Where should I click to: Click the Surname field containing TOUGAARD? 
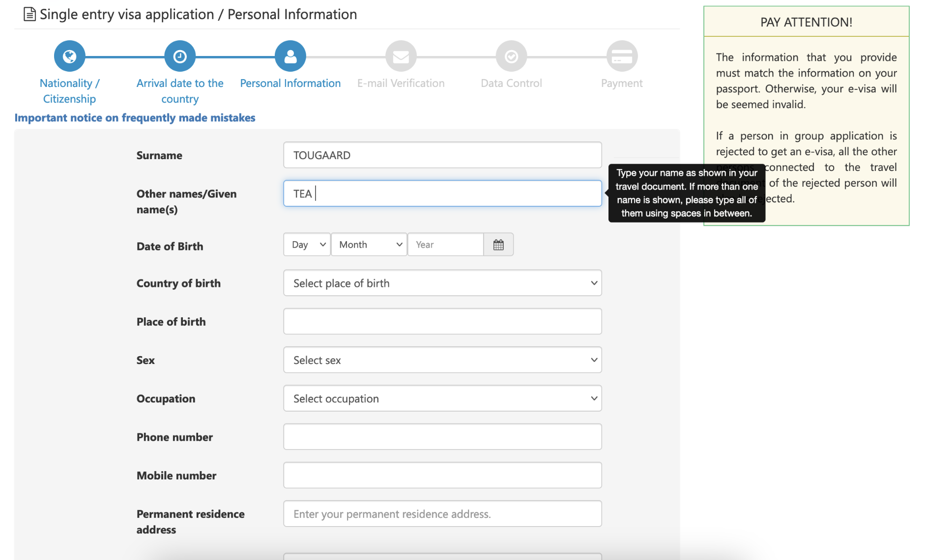(x=442, y=155)
